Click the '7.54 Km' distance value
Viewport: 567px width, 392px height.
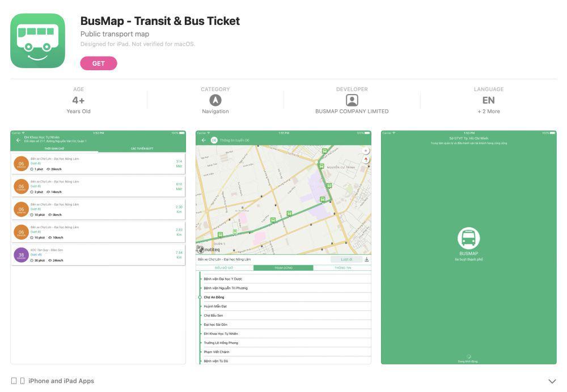tap(179, 255)
